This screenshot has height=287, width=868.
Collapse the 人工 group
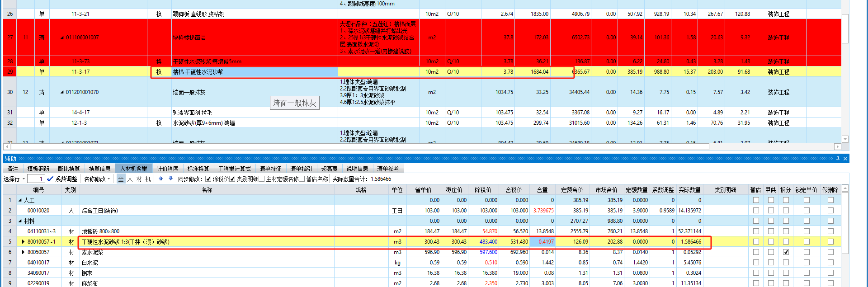[x=20, y=200]
